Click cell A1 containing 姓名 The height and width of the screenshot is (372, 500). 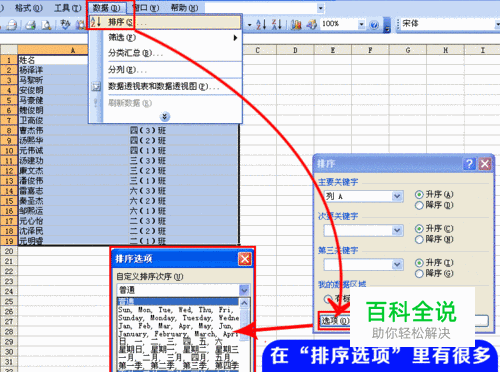53,60
